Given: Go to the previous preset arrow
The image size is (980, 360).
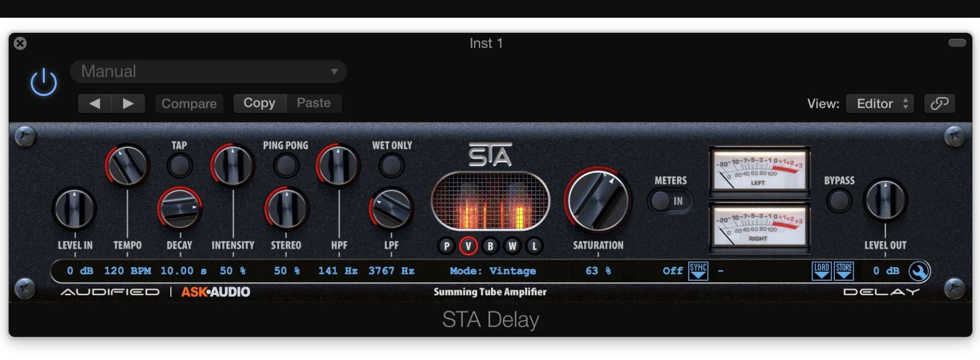Looking at the screenshot, I should click(x=94, y=103).
